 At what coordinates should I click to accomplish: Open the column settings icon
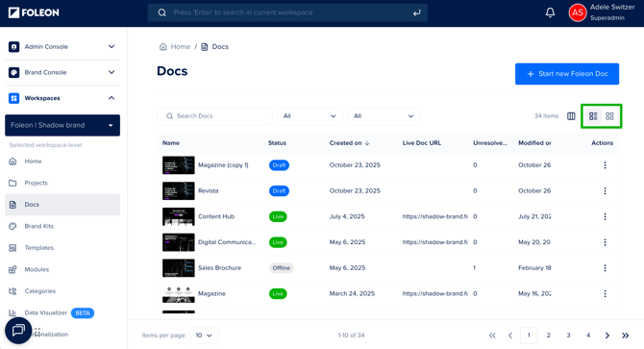pyautogui.click(x=571, y=116)
